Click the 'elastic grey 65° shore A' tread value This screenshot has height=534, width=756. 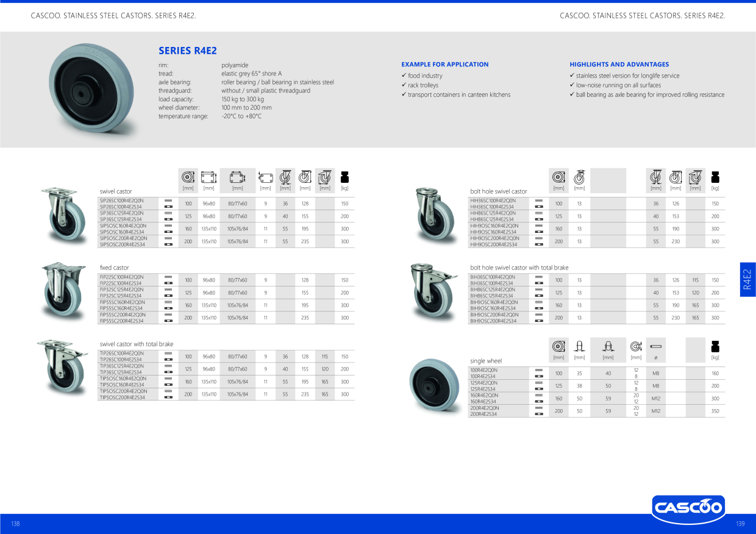coord(251,73)
